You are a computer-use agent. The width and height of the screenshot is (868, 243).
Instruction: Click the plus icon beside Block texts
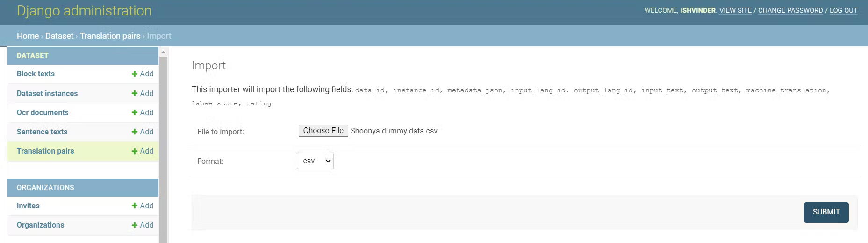(x=135, y=74)
